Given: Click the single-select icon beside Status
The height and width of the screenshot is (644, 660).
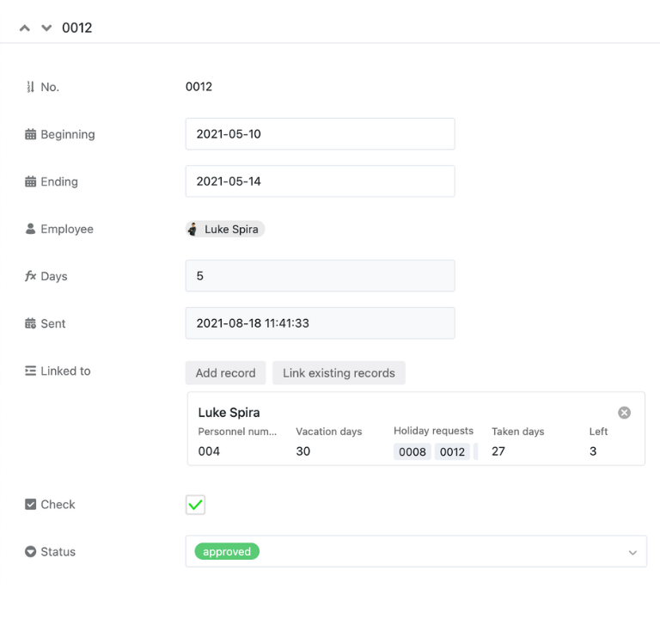Looking at the screenshot, I should click(30, 551).
